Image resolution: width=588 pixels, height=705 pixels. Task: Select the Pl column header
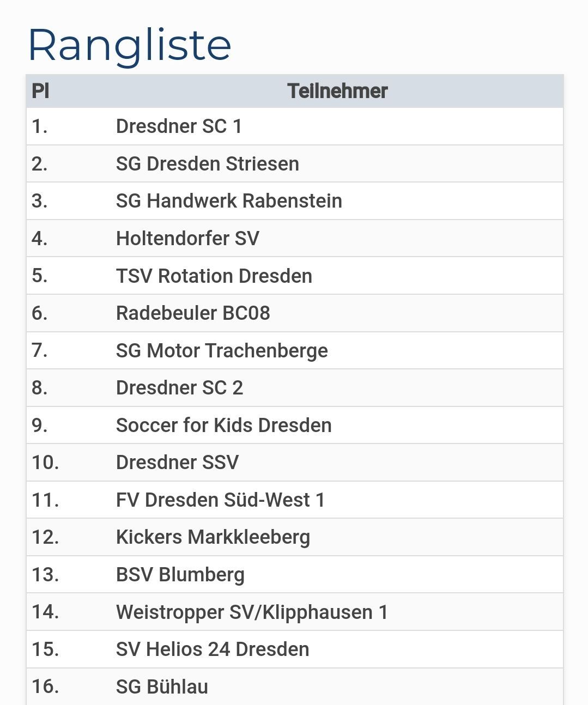(x=41, y=92)
